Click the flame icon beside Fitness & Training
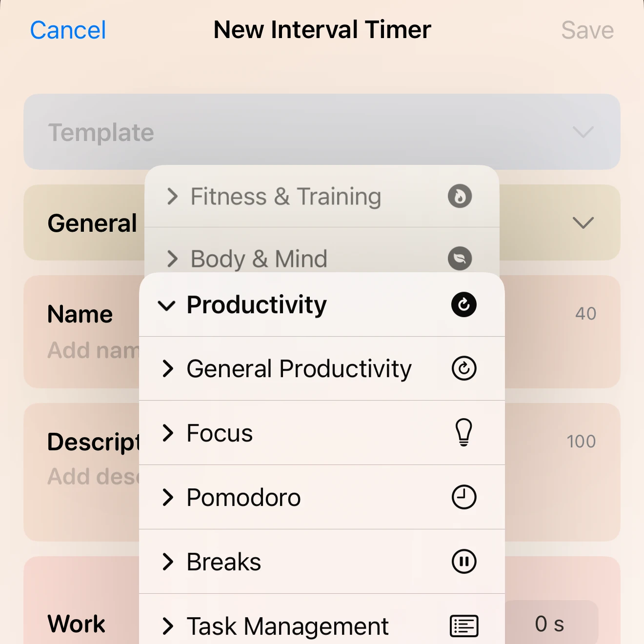This screenshot has height=644, width=644. tap(459, 197)
